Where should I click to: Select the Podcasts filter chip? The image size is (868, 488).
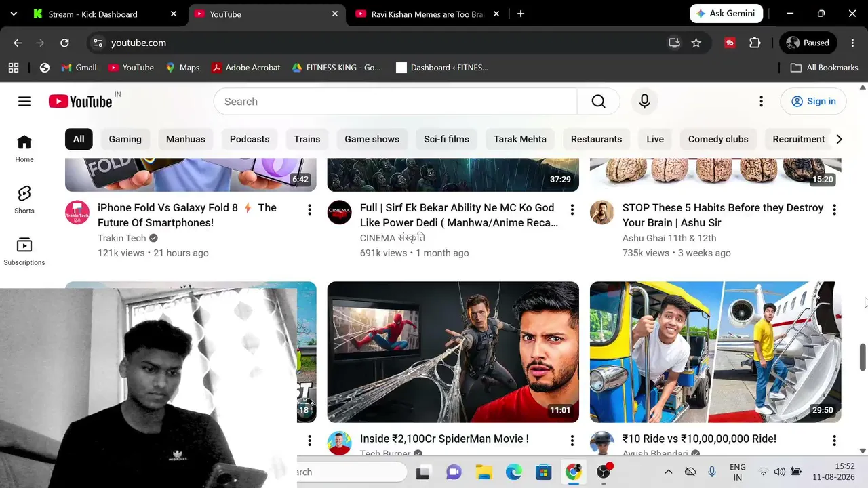tap(250, 139)
